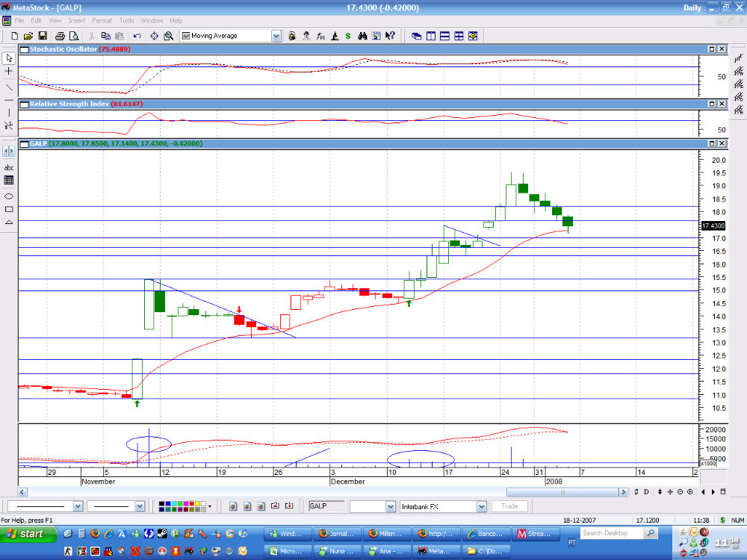Close the Stochastic Oscillator pane
This screenshot has height=560, width=747.
[x=722, y=49]
